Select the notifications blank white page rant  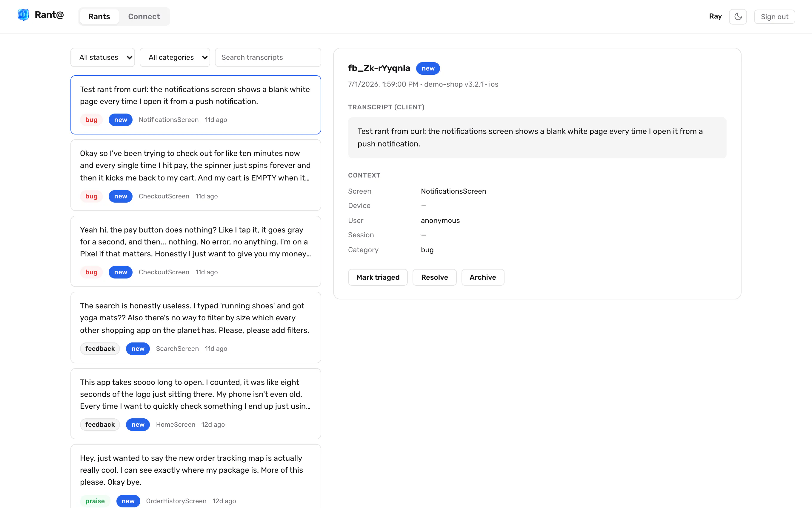point(196,105)
